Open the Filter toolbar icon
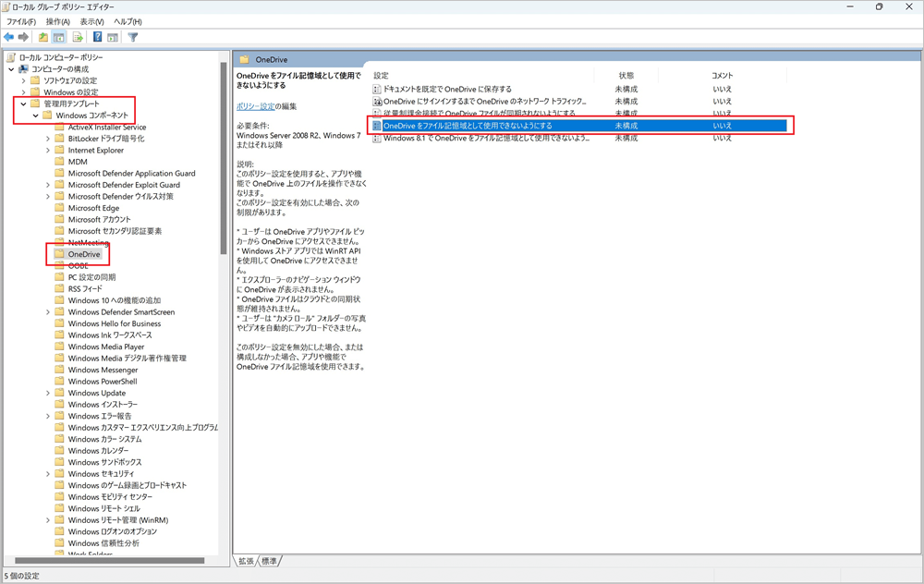 coord(133,37)
